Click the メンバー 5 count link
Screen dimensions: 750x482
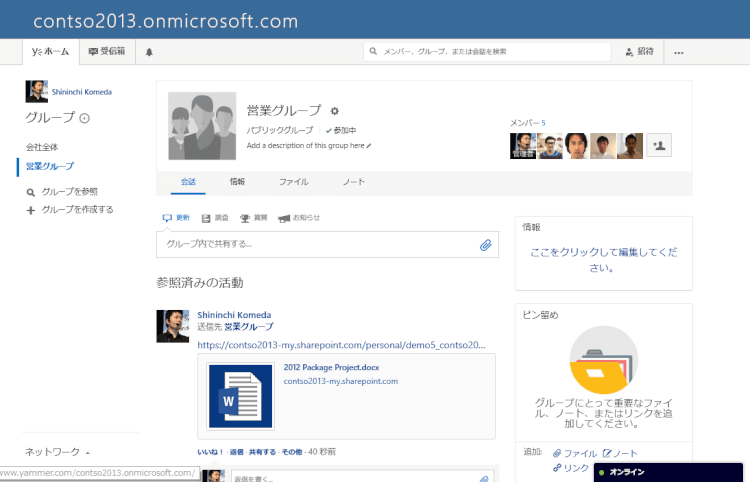point(528,123)
